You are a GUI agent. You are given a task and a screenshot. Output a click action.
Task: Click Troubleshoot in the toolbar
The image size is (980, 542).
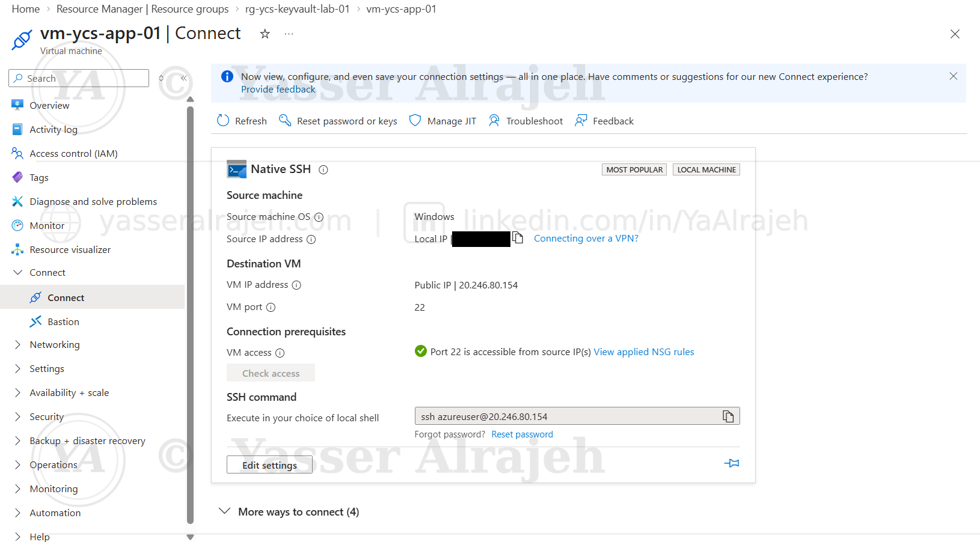point(525,121)
